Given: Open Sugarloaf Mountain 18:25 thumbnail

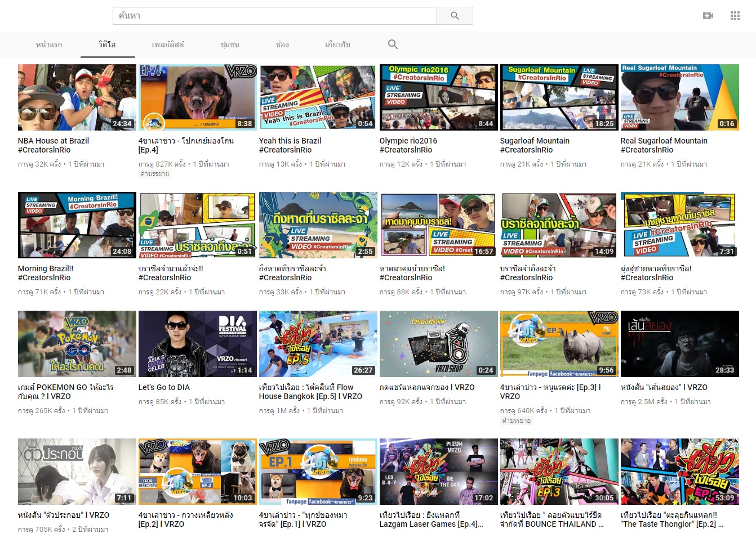Looking at the screenshot, I should pos(559,97).
